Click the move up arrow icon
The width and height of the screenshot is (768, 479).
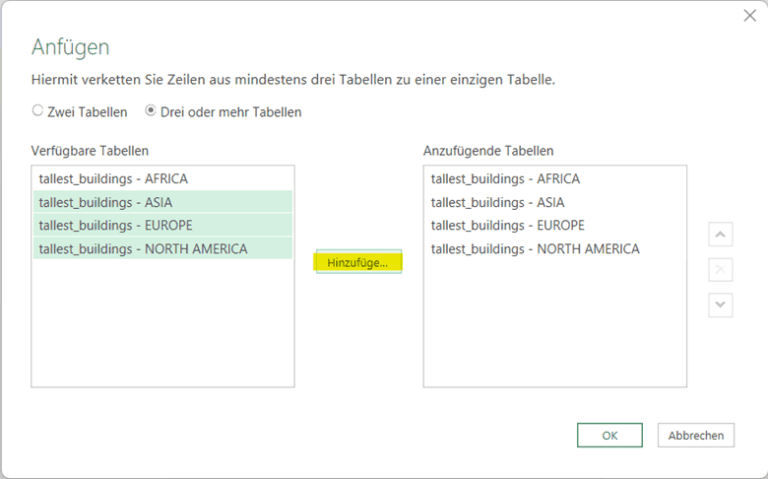720,234
